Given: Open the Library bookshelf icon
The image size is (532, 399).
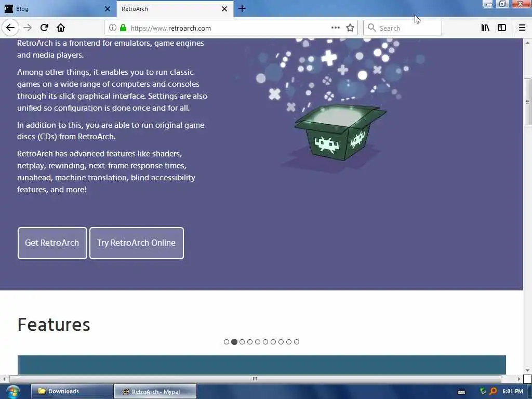Looking at the screenshot, I should 486,28.
